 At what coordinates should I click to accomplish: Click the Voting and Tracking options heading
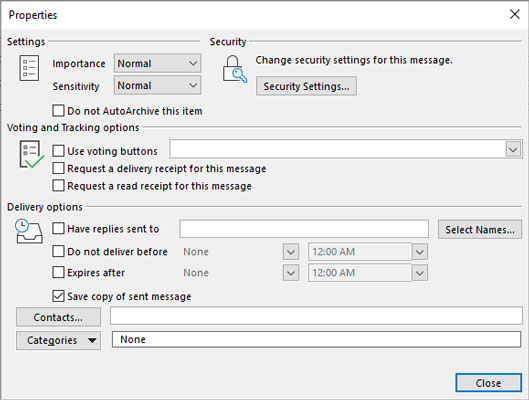[x=73, y=128]
